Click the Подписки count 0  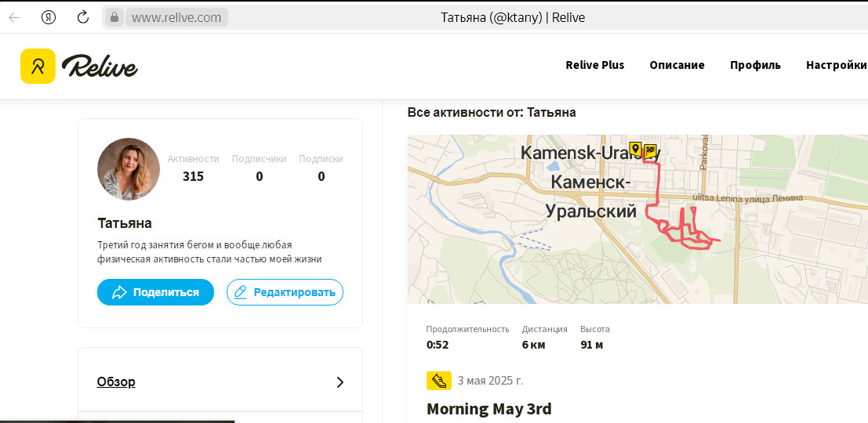pyautogui.click(x=321, y=177)
